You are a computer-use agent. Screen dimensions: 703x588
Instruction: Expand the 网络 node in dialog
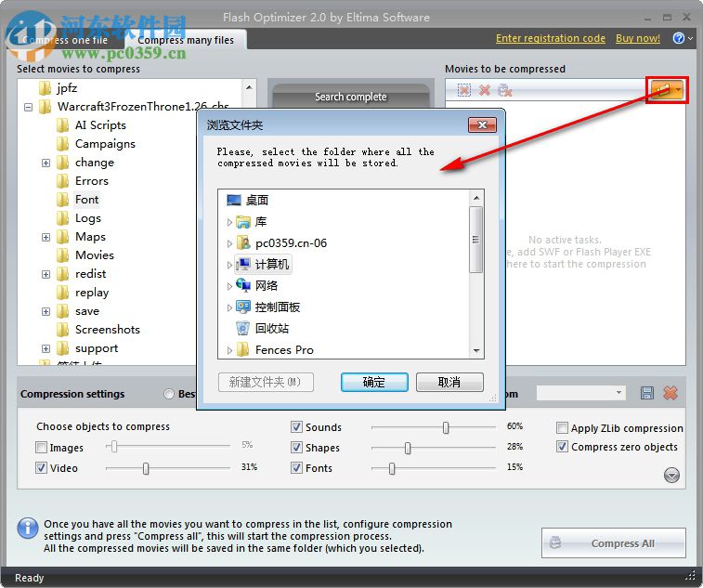[x=229, y=286]
